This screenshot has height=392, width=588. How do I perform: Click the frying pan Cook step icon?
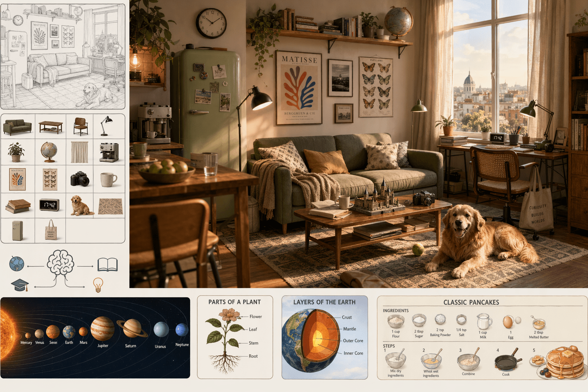507,361
